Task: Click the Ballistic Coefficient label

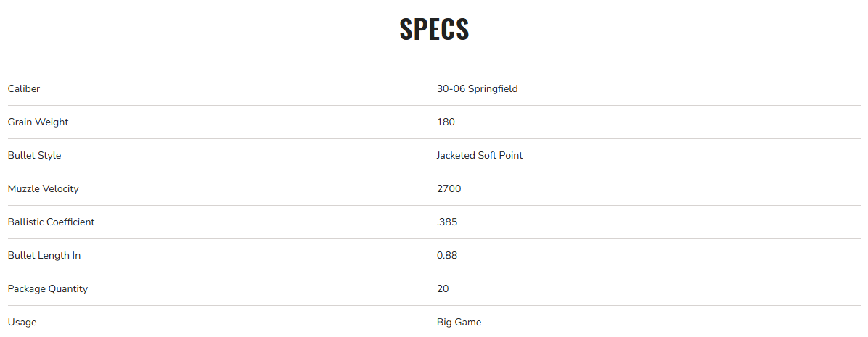Action: [x=51, y=222]
